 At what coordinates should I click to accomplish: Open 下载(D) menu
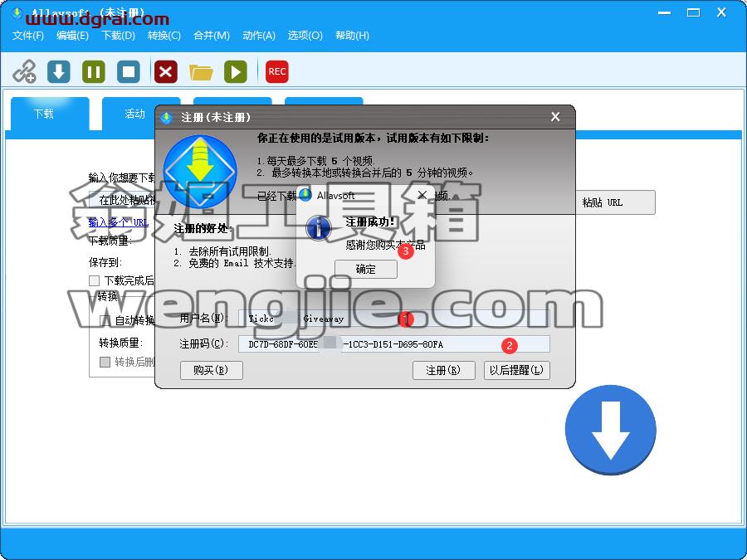(x=118, y=35)
